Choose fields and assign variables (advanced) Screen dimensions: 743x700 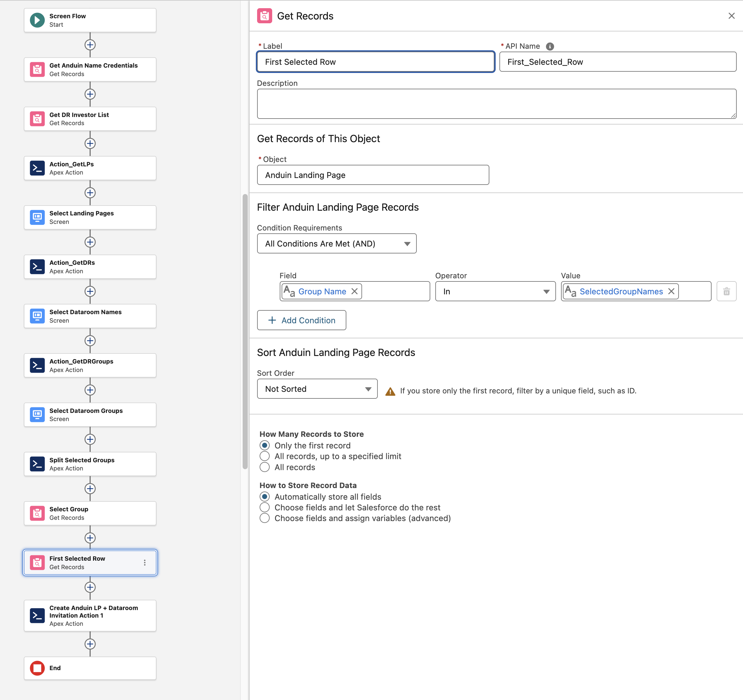[265, 518]
